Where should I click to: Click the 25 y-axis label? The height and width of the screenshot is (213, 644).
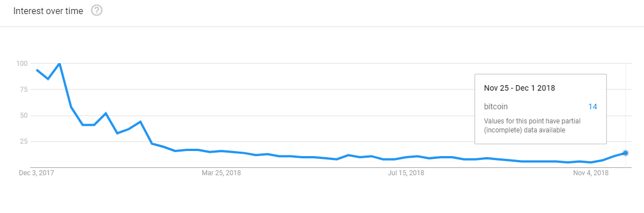(24, 141)
